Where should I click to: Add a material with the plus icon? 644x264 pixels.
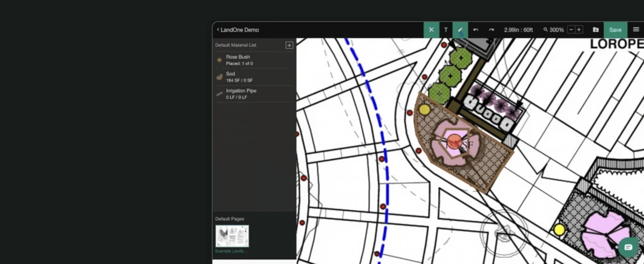(289, 45)
